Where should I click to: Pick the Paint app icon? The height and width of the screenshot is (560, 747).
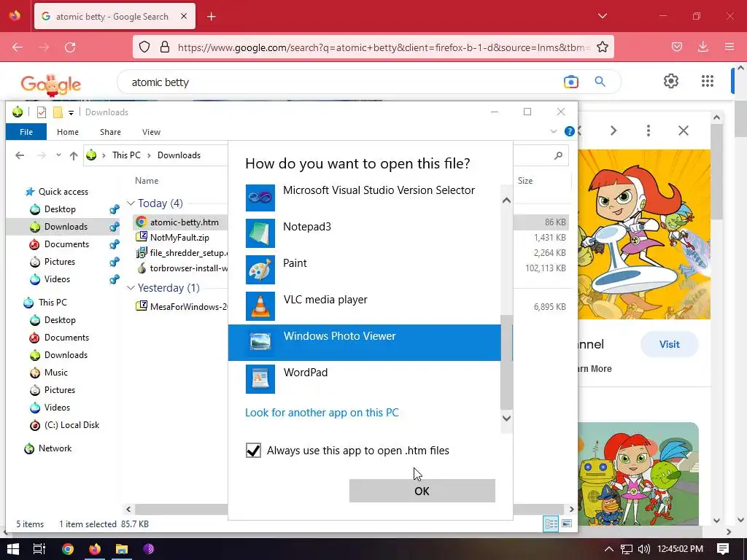(260, 270)
